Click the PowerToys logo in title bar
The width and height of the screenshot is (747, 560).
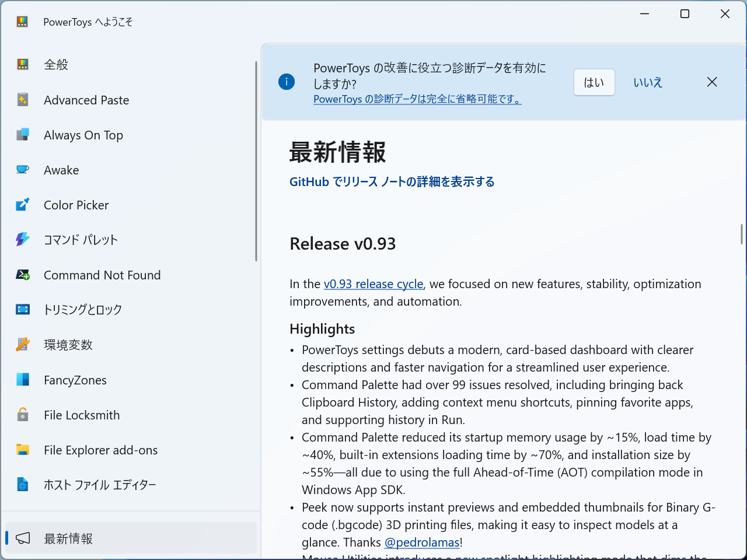coord(21,21)
